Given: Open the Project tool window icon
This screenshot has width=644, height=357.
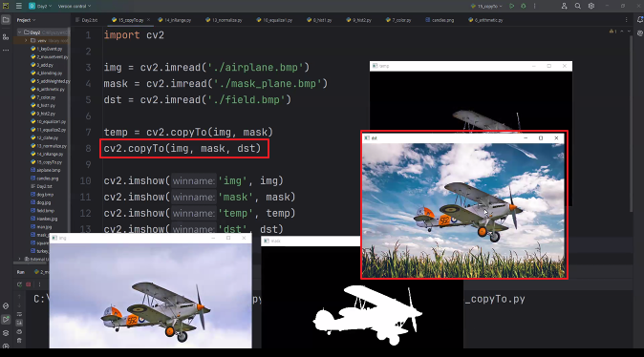Looking at the screenshot, I should (6, 20).
